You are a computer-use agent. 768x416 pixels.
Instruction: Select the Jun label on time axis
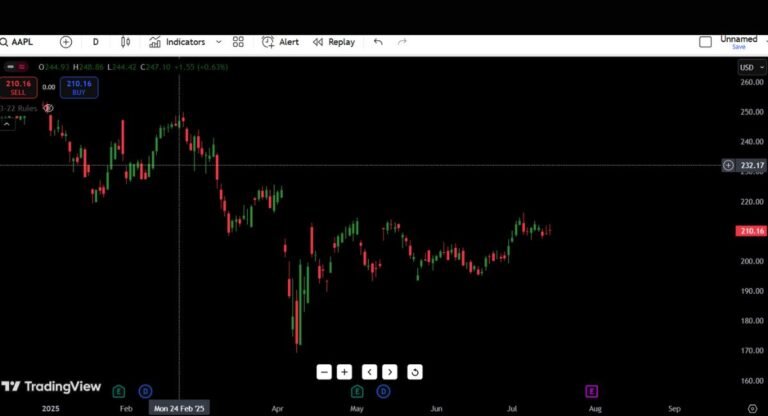click(x=436, y=409)
